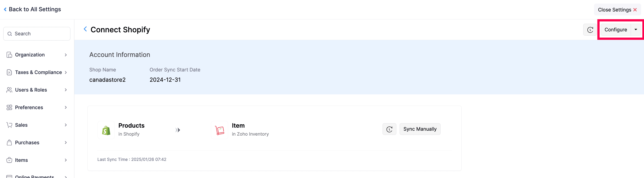Image resolution: width=644 pixels, height=178 pixels.
Task: Click the Sales cart icon in sidebar
Action: point(9,125)
